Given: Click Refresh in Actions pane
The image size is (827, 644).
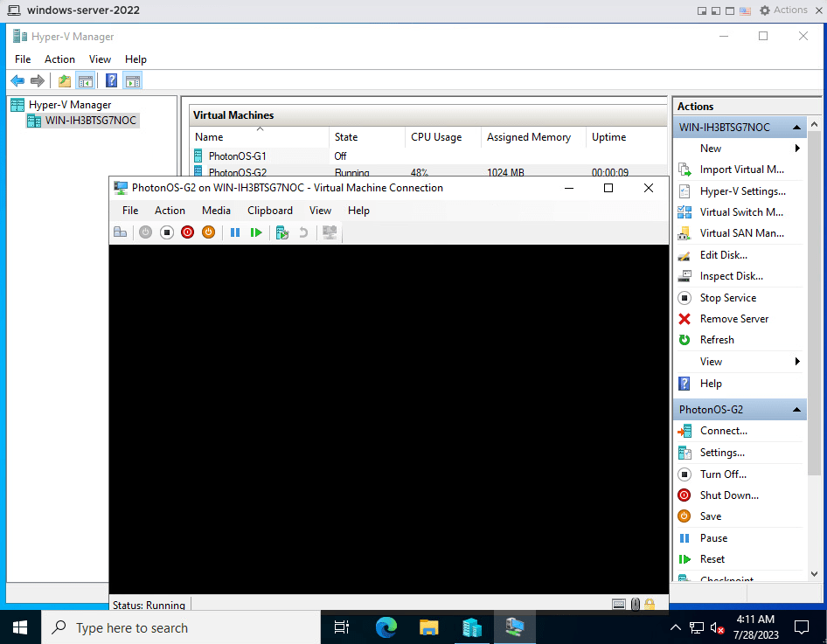Looking at the screenshot, I should tap(717, 340).
